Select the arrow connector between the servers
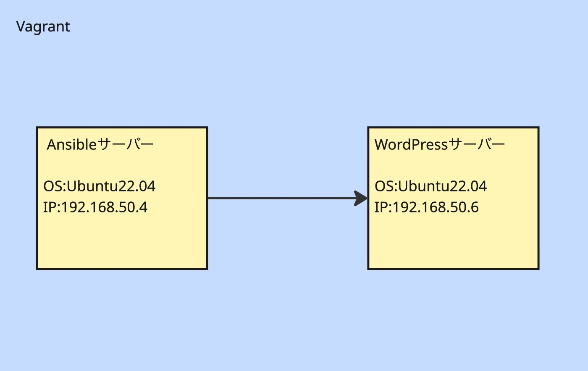The image size is (588, 371). [x=288, y=198]
